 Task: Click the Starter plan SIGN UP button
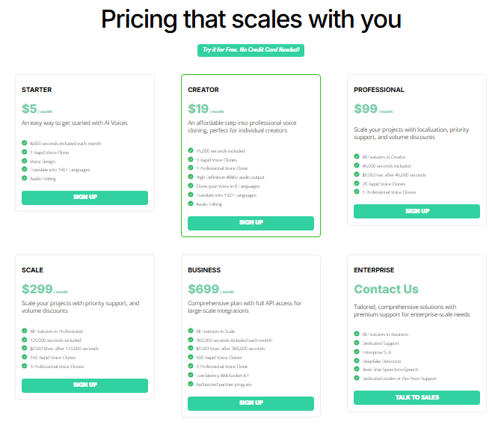point(84,198)
